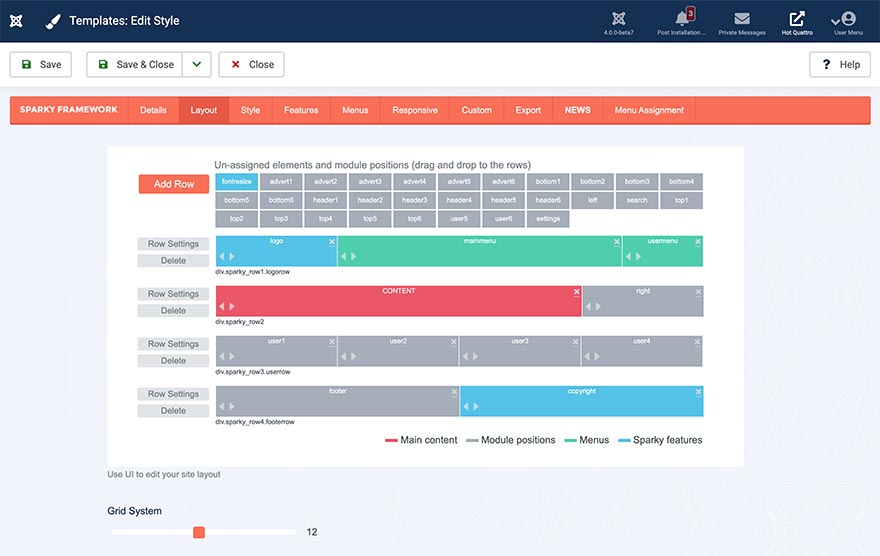Click the SPARKY FRAMEWORK label

68,109
